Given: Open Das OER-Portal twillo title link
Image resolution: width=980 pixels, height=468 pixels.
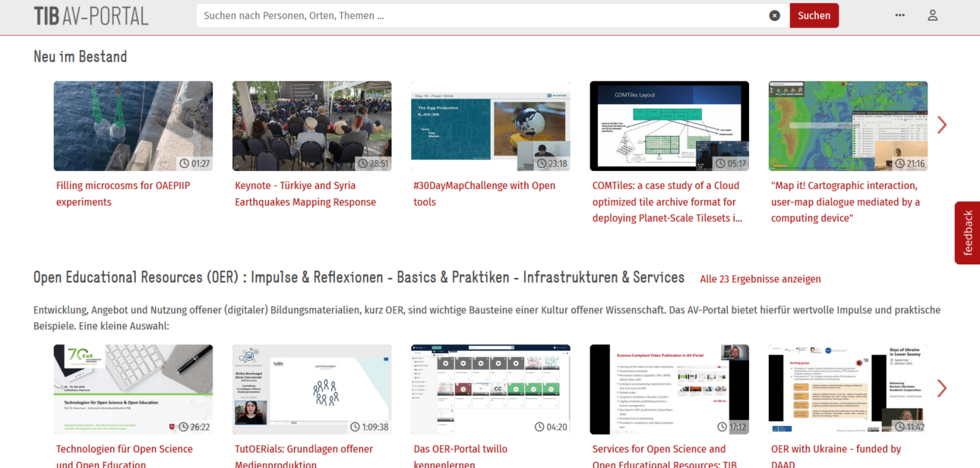Looking at the screenshot, I should pos(460,449).
